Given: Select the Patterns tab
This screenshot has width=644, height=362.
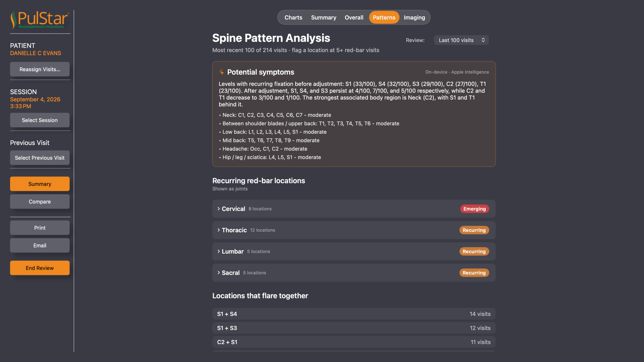Looking at the screenshot, I should point(384,17).
